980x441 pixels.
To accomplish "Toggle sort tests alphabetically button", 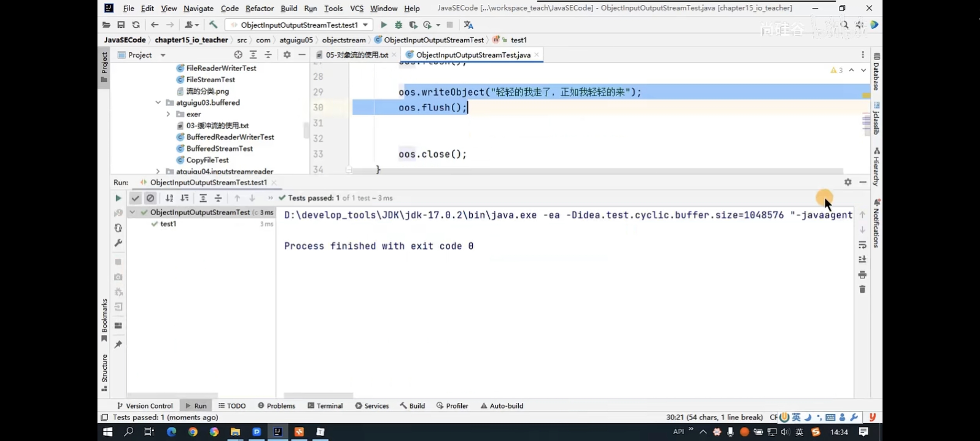I will pyautogui.click(x=169, y=198).
